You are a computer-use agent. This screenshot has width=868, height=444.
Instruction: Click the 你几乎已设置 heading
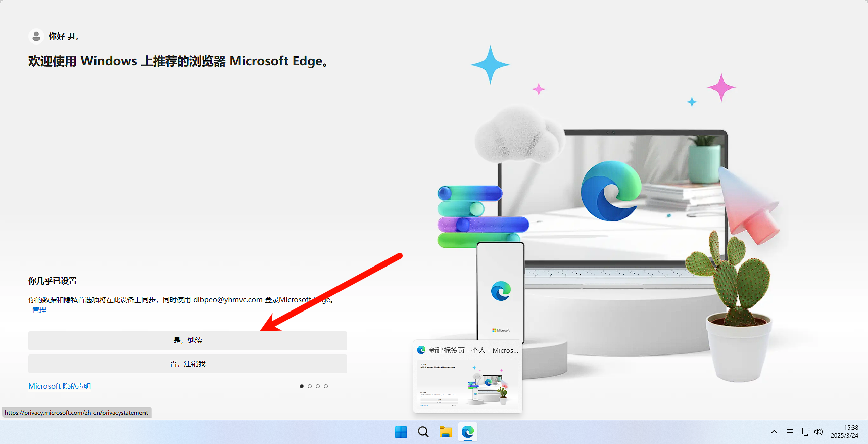[x=53, y=281]
